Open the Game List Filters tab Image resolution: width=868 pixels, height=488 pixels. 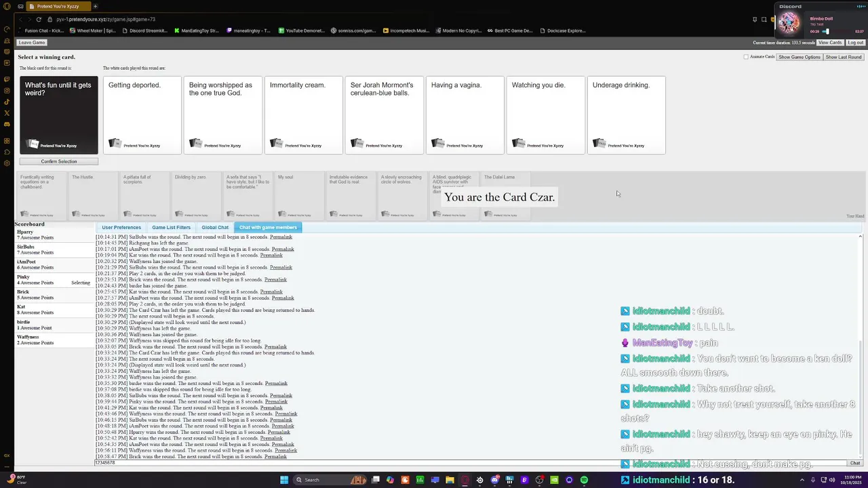tap(171, 228)
